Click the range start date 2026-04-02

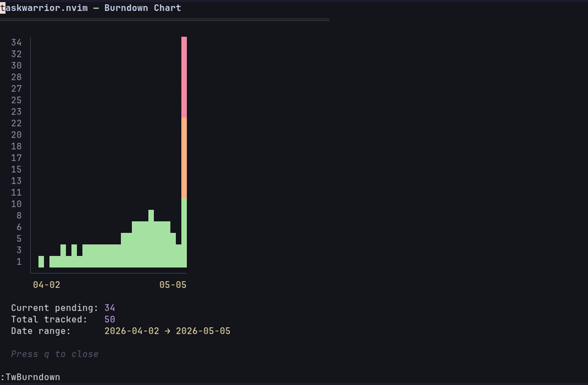pyautogui.click(x=131, y=331)
